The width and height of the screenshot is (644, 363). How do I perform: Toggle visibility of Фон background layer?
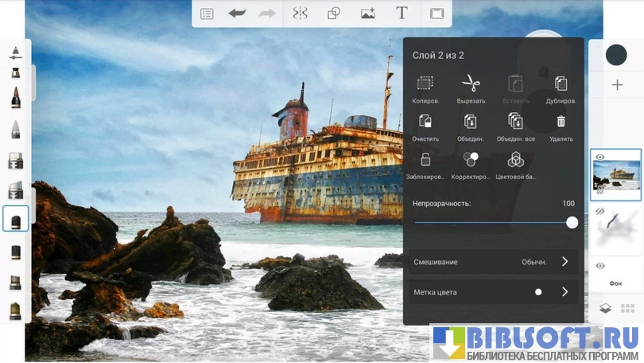click(600, 266)
